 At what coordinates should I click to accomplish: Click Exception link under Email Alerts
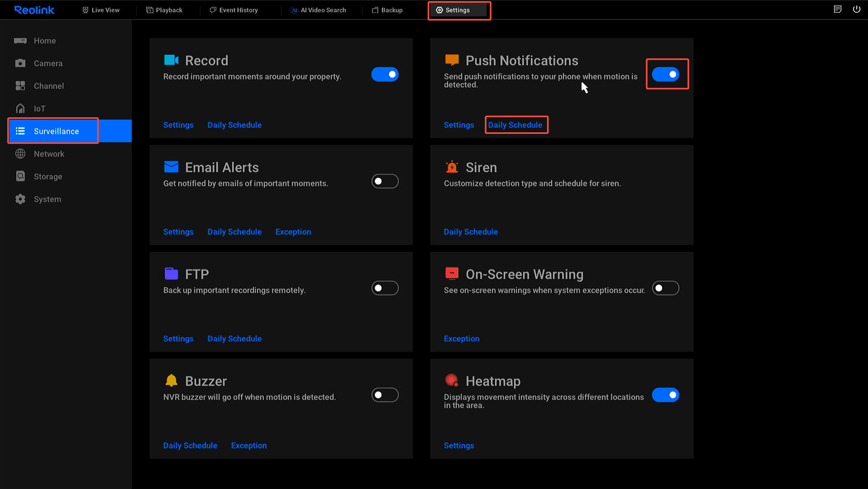293,232
